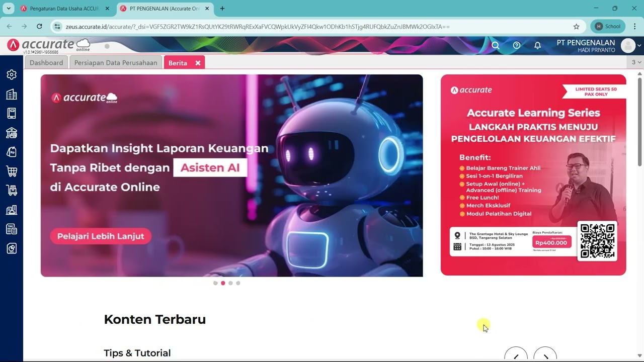Open the Inventory hand truck icon
Screen dimensions: 644x362
click(12, 191)
